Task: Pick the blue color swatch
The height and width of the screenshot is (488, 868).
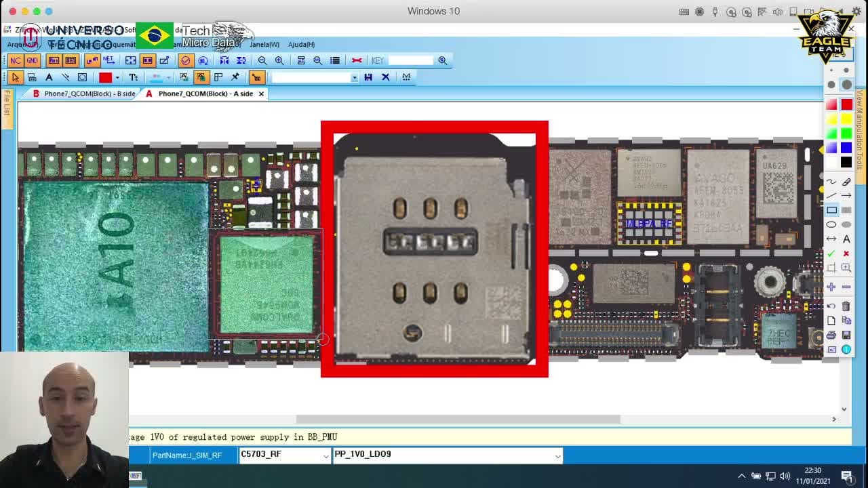Action: (846, 148)
